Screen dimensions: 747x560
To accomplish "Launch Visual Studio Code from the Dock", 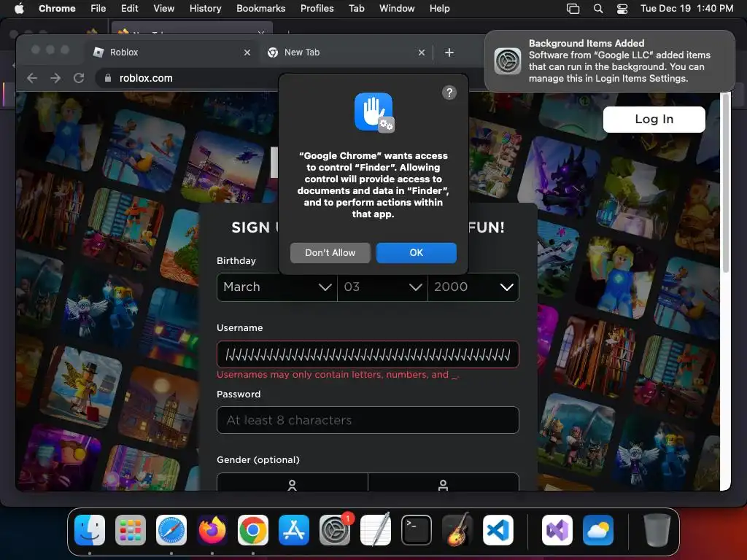I will point(498,530).
